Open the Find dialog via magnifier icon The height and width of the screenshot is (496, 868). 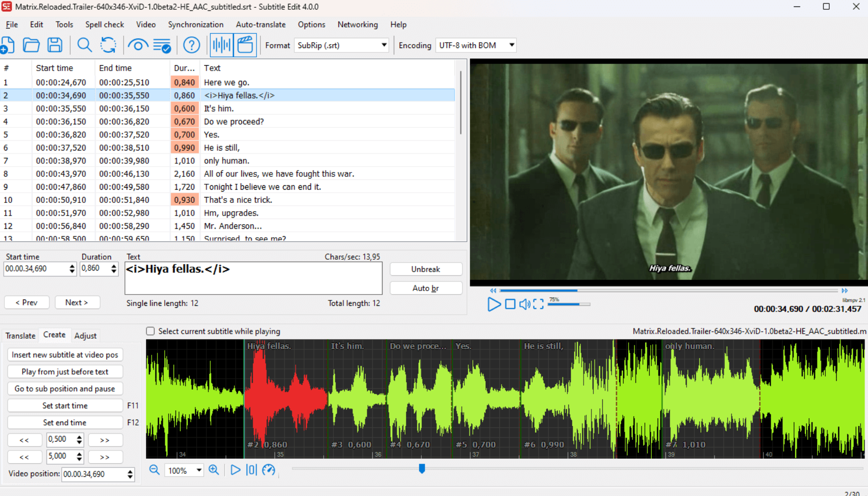[x=84, y=45]
